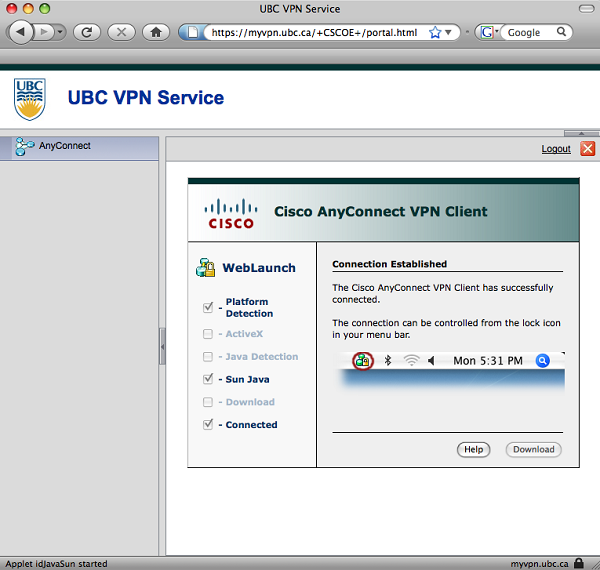
Task: Click the Stop loading button
Action: point(121,32)
